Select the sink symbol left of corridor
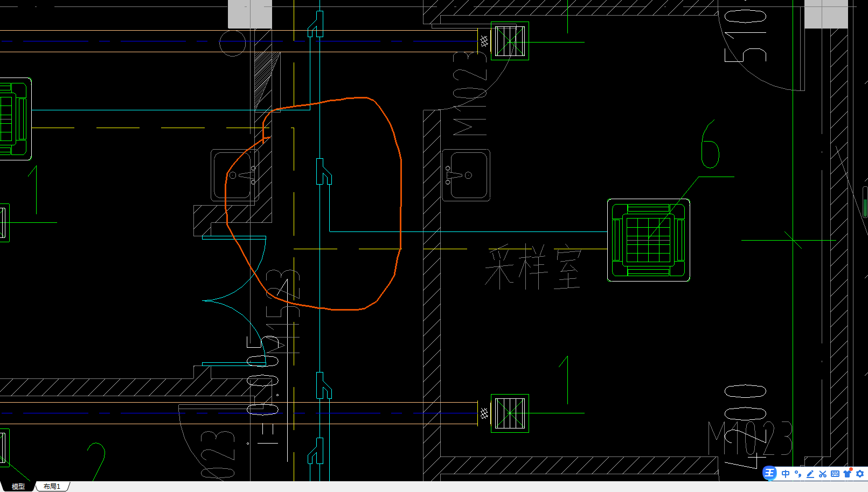868x492 pixels. tap(235, 175)
